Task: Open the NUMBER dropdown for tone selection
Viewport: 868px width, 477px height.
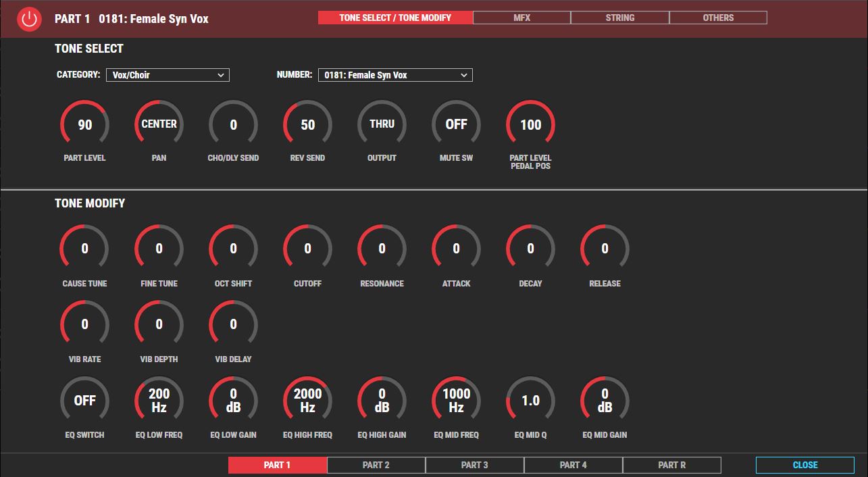Action: 395,75
